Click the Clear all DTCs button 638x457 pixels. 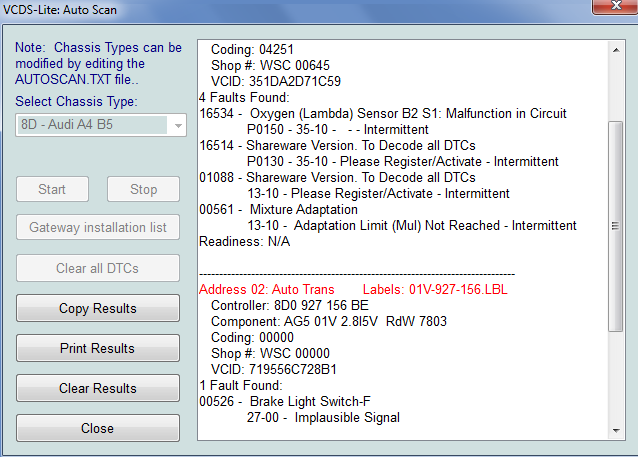click(98, 268)
